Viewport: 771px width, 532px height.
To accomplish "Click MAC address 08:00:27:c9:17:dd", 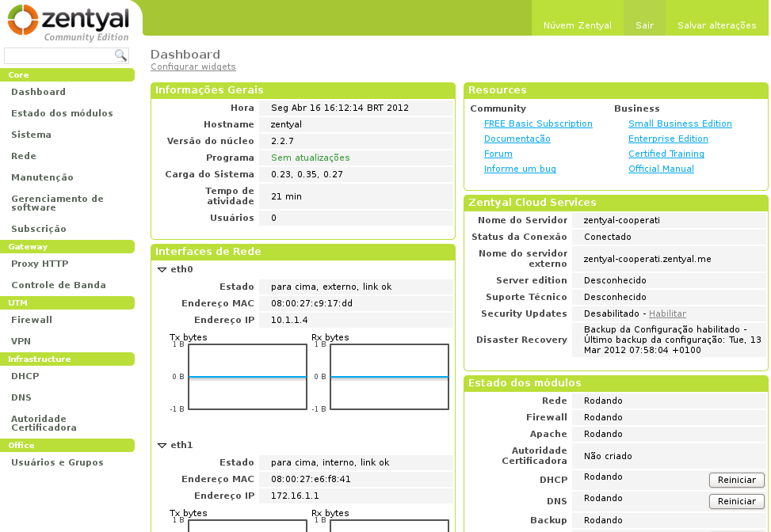I will tap(311, 303).
